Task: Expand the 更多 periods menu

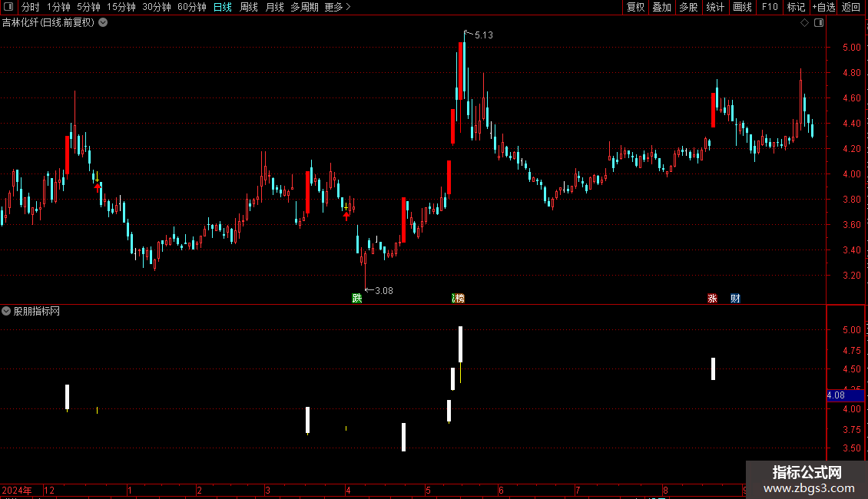Action: [337, 7]
